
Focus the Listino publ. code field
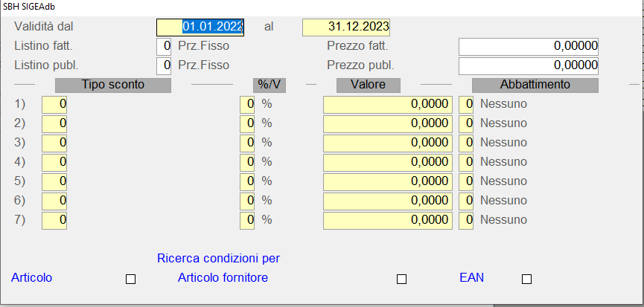point(164,65)
